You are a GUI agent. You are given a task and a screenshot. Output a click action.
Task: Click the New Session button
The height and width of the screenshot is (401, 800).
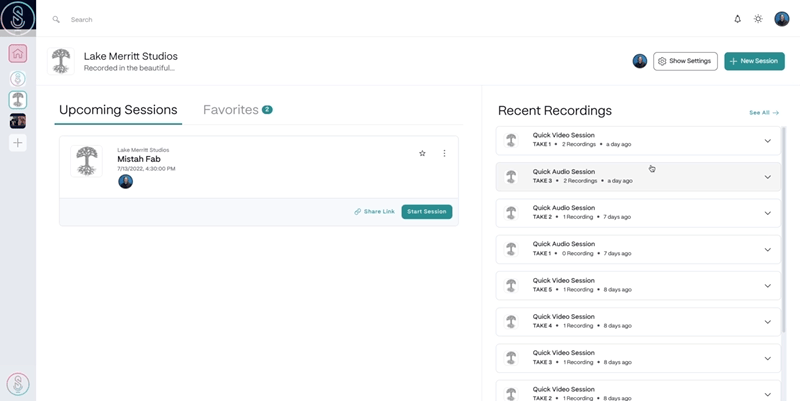pos(754,61)
